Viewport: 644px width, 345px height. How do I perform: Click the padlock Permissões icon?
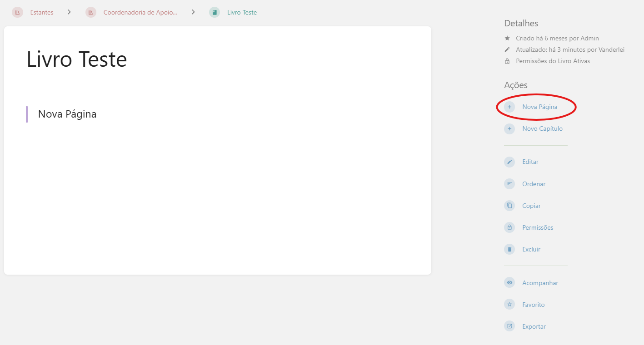point(509,227)
